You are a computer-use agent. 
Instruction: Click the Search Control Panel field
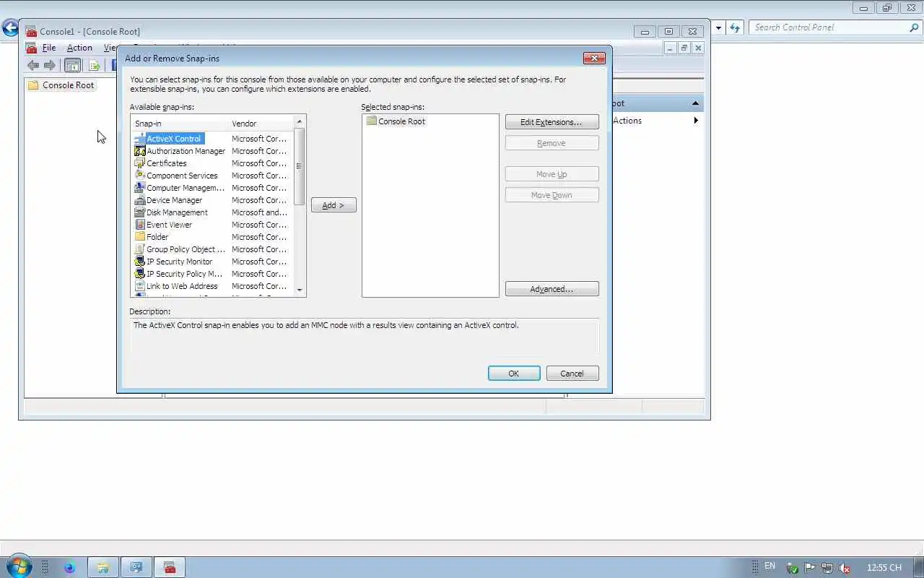click(x=835, y=27)
